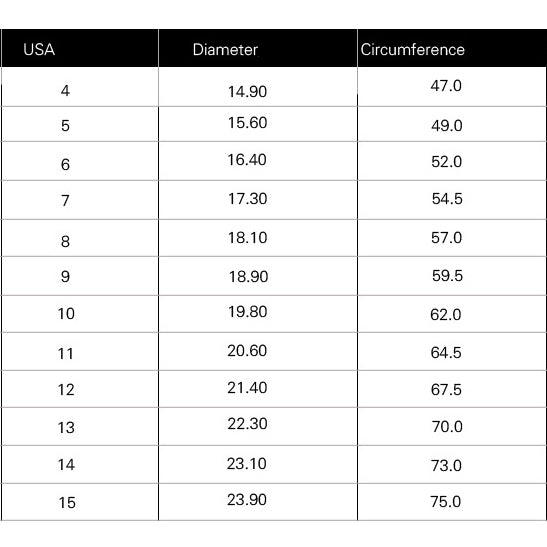Click the Circumference column header
This screenshot has width=547, height=547.
(x=413, y=50)
